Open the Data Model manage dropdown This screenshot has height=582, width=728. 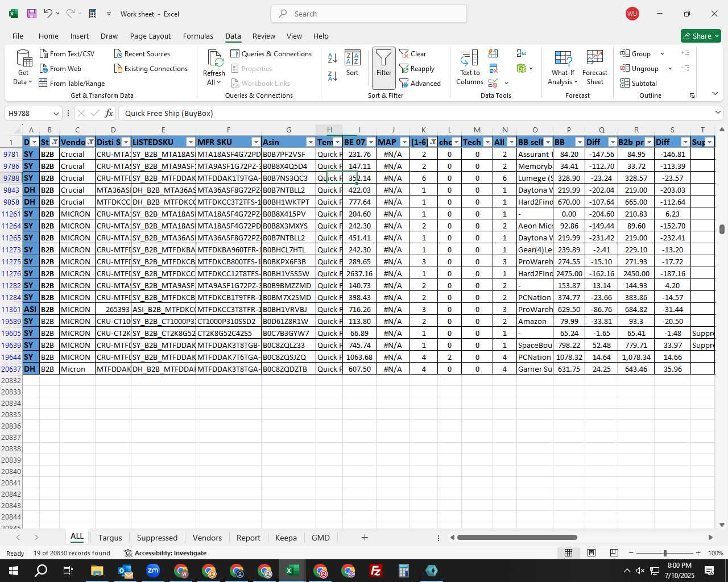pos(531,69)
